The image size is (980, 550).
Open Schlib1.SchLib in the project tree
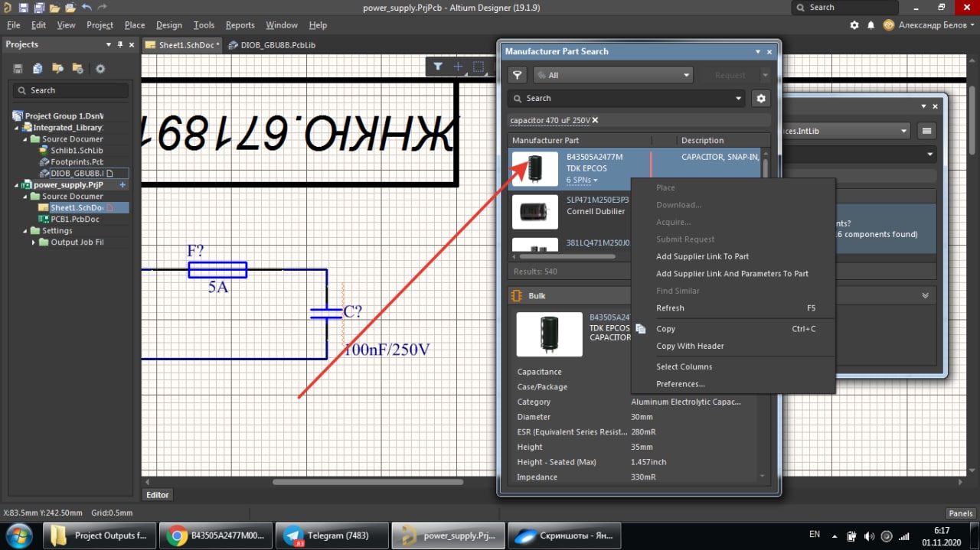[x=77, y=151]
